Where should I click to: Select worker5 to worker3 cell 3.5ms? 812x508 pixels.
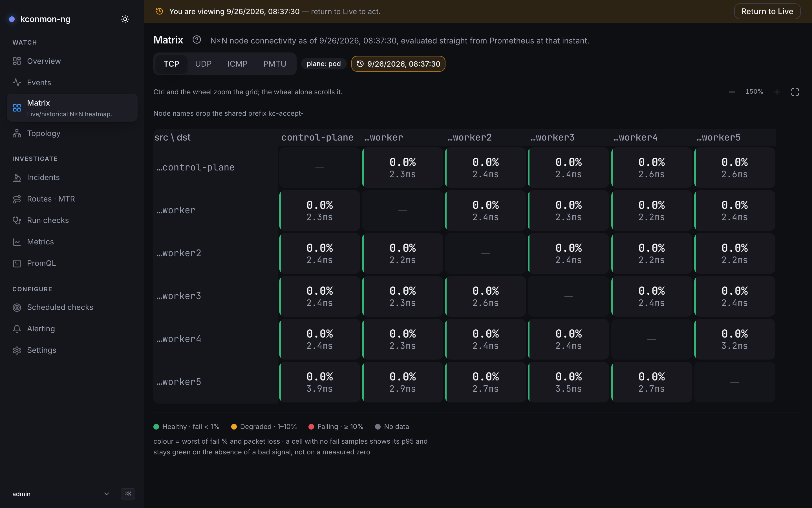[568, 382]
